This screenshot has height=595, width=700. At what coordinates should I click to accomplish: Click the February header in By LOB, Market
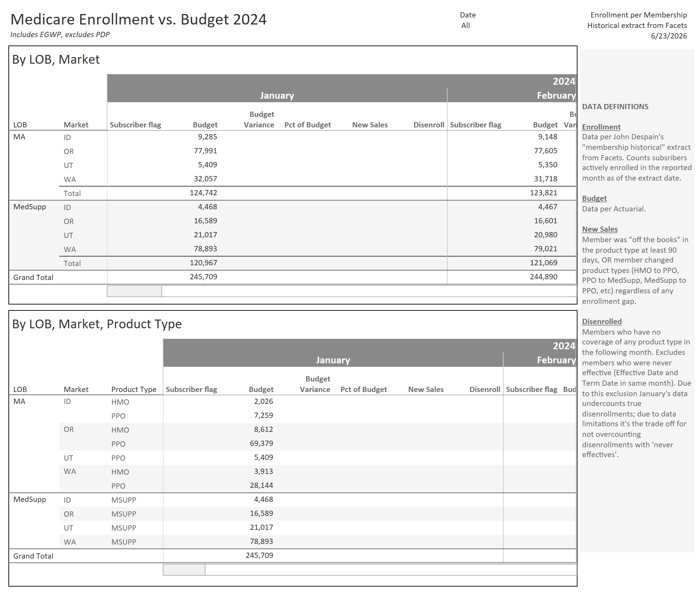coord(556,96)
